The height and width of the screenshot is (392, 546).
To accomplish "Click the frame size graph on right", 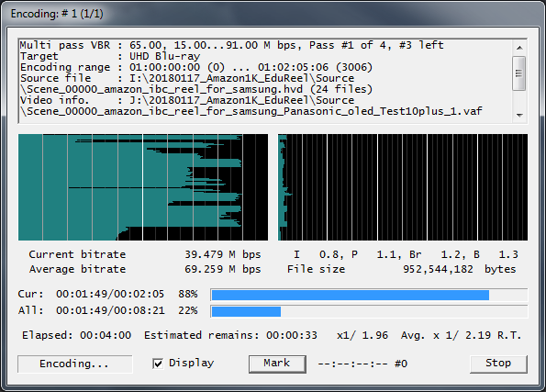I will tap(403, 187).
